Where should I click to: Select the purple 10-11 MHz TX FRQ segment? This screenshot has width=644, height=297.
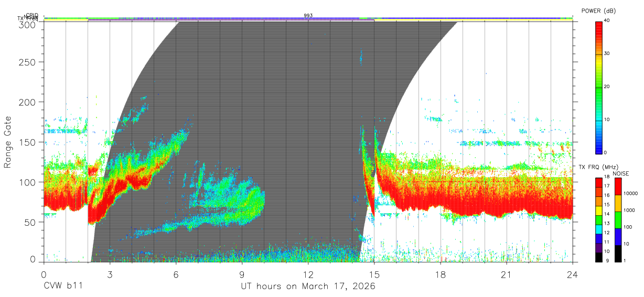[599, 248]
